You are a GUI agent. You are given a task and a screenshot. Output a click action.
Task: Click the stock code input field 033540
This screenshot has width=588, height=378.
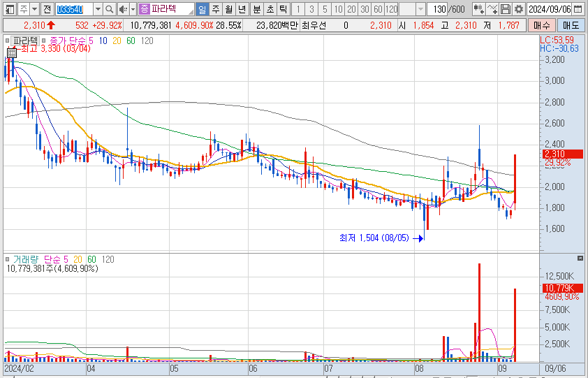tap(74, 9)
